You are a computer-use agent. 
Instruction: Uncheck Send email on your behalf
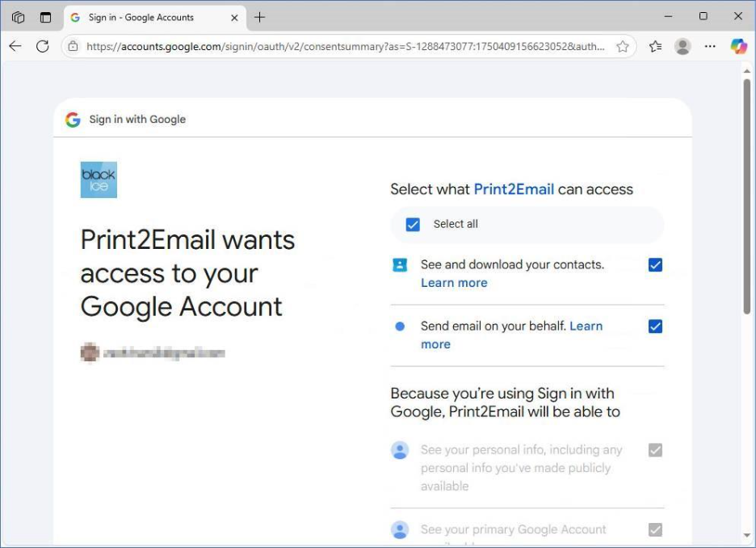(x=655, y=327)
